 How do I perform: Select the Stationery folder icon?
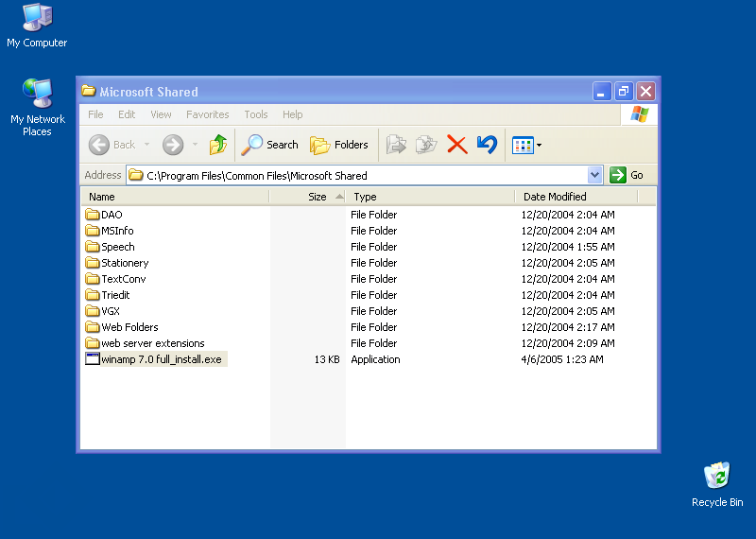coord(92,263)
